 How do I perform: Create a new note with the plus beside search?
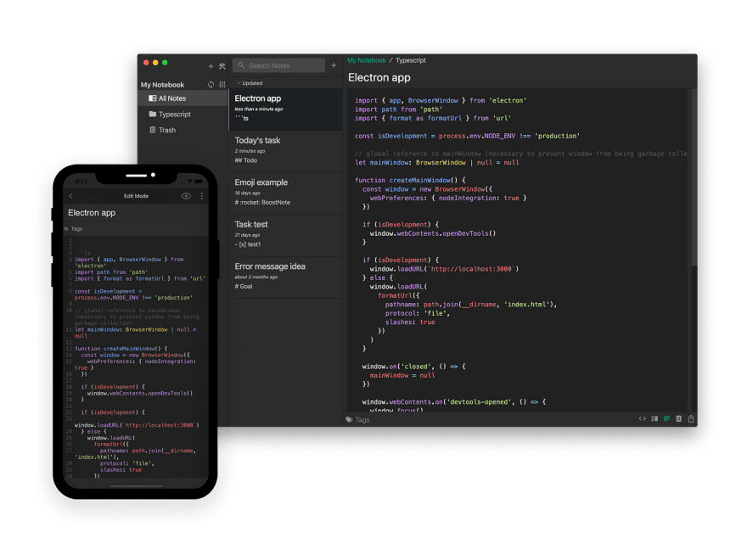pos(334,65)
